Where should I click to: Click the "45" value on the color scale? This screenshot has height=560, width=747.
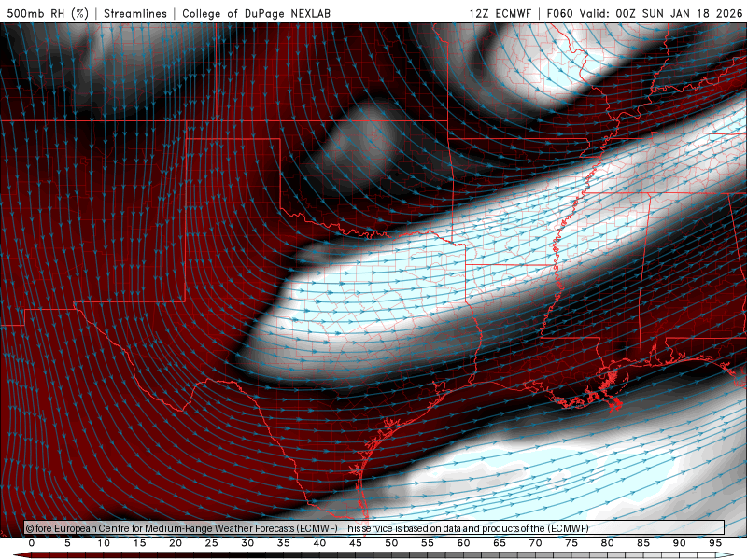pyautogui.click(x=356, y=543)
